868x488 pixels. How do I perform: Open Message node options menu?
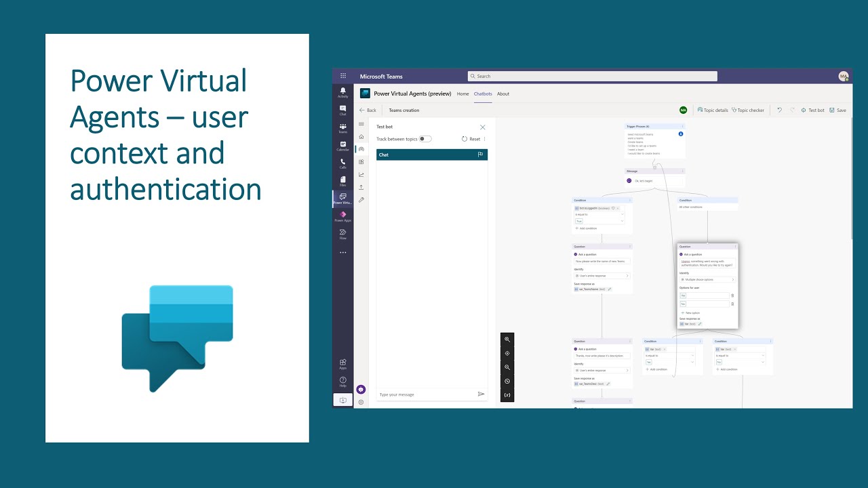coord(683,171)
